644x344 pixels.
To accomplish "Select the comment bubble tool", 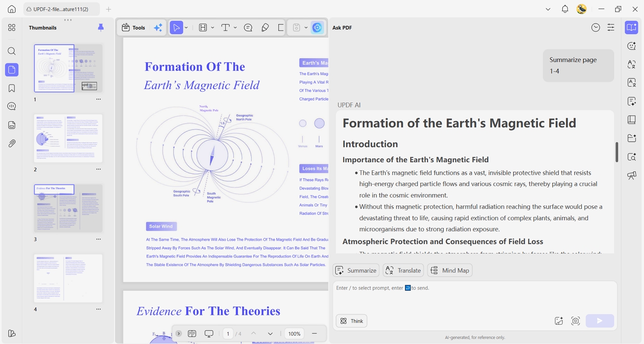I will [x=248, y=28].
